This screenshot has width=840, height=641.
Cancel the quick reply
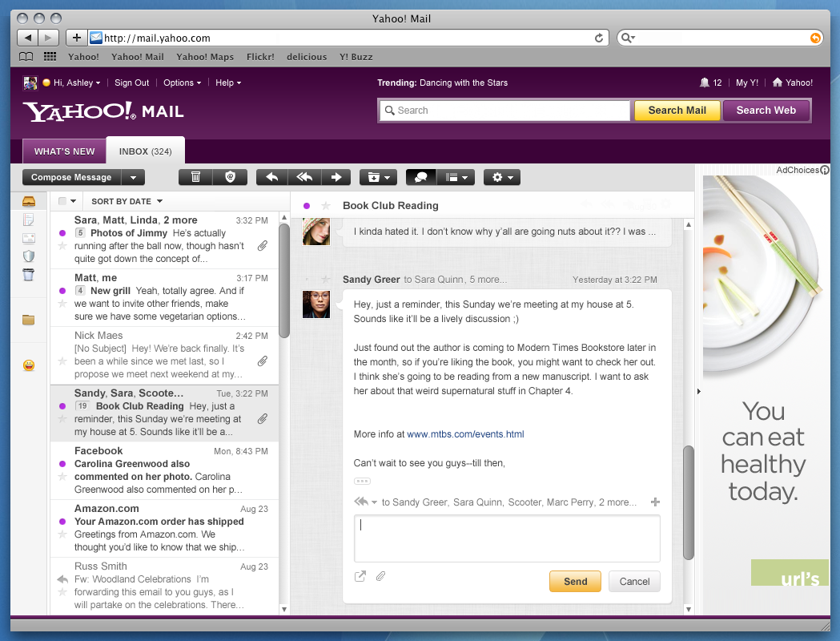[634, 582]
